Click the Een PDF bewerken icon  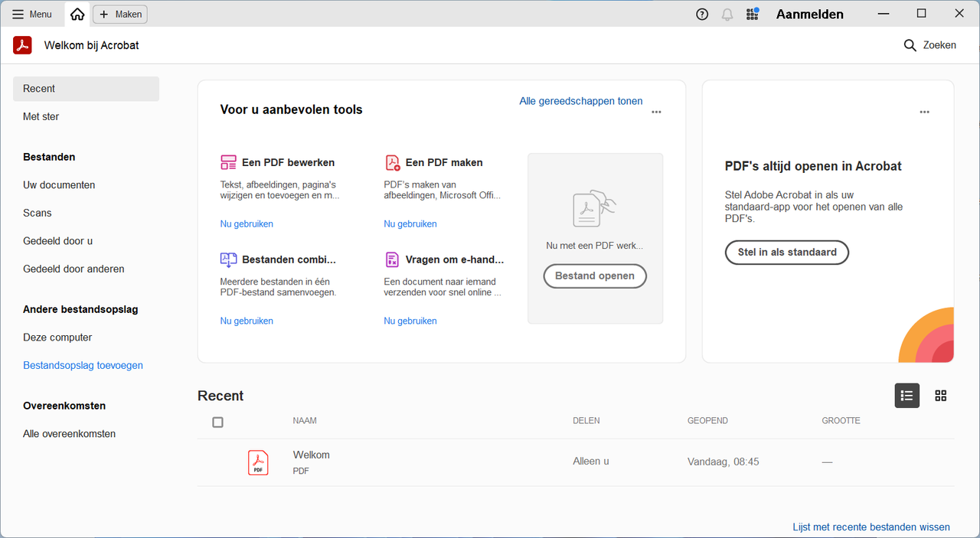(x=228, y=162)
